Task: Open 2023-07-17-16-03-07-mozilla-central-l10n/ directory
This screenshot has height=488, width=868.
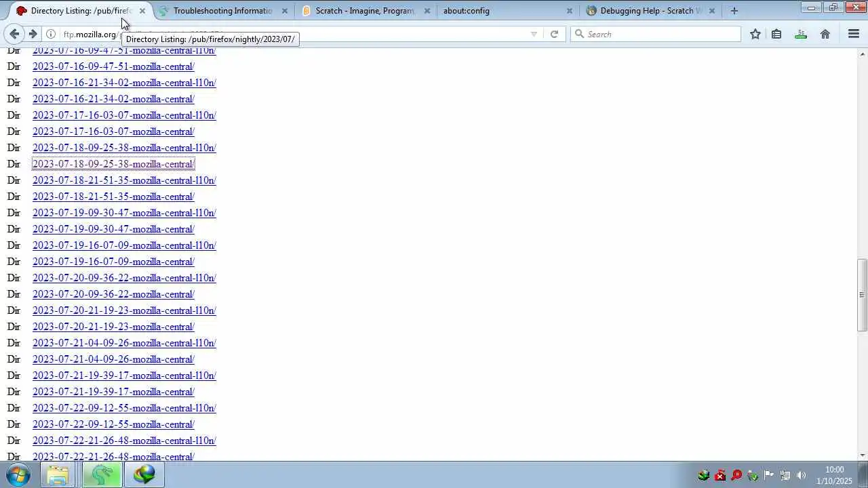Action: point(124,115)
